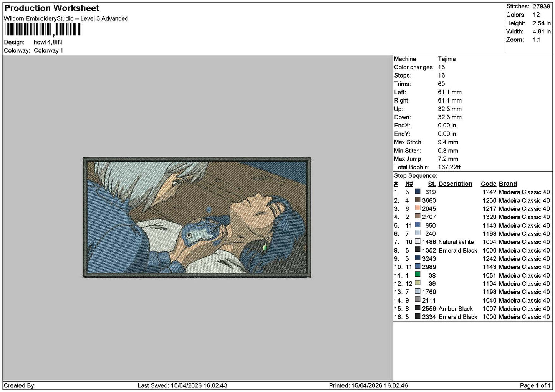Click the 'Description' column header

pyautogui.click(x=455, y=184)
